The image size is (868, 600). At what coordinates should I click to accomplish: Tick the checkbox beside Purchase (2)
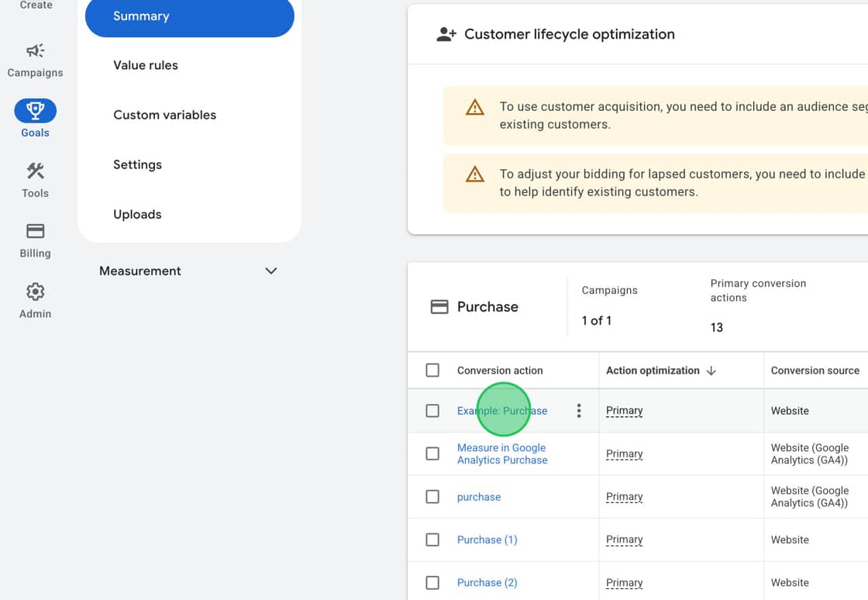click(x=432, y=582)
